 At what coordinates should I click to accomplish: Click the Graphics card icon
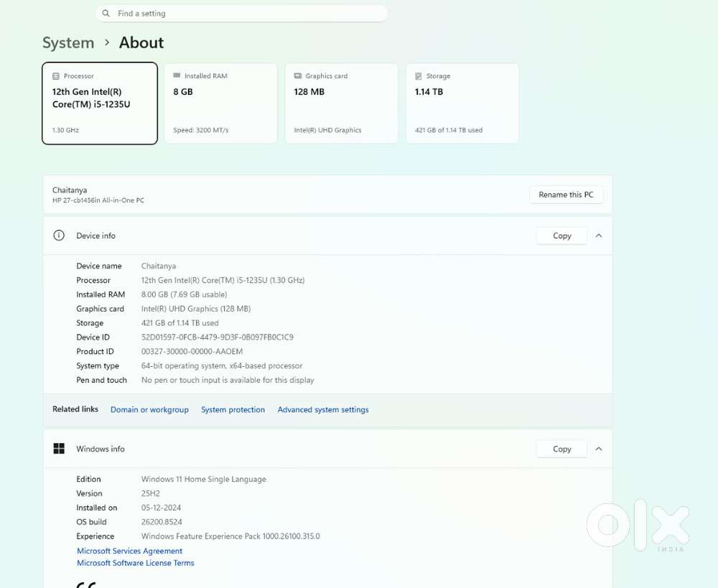click(x=298, y=75)
